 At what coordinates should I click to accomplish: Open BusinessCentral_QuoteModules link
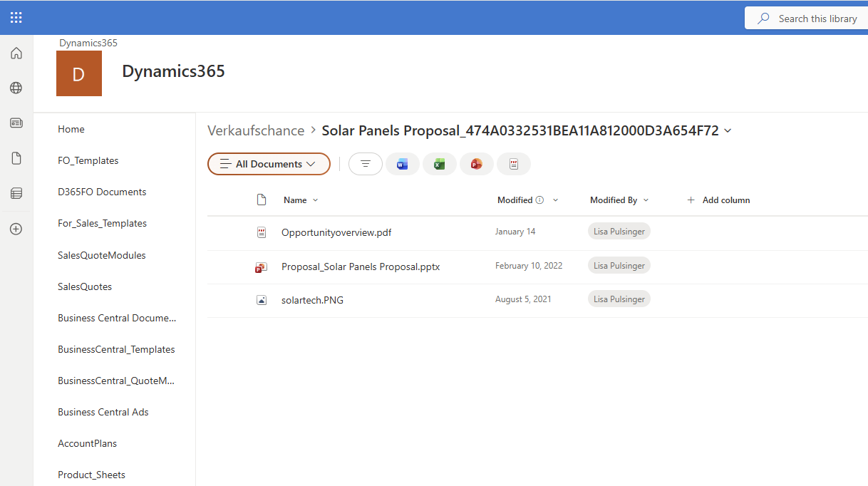tap(116, 381)
